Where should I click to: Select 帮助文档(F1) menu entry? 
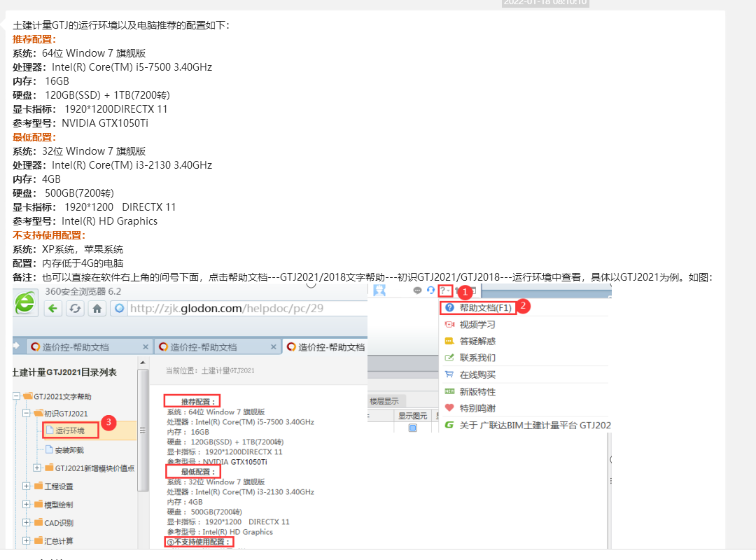click(478, 308)
